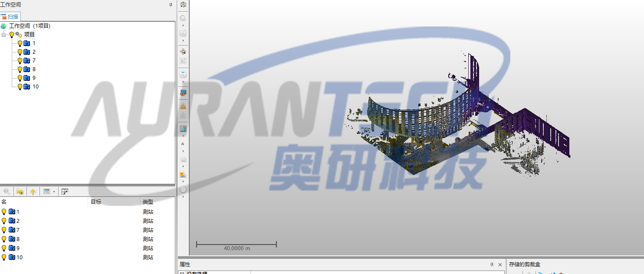This screenshot has width=644, height=274.
Task: Open dropdown arrow under blue-topped page icon
Action: tap(183, 82)
